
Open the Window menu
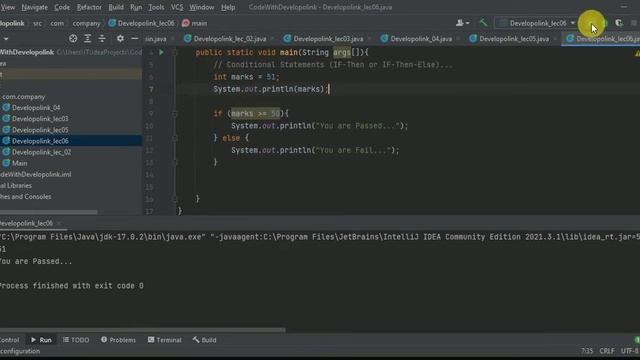pyautogui.click(x=201, y=7)
